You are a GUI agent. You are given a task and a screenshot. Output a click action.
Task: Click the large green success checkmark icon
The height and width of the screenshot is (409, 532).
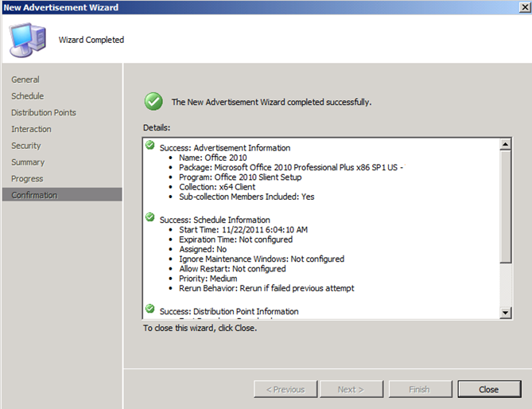click(x=153, y=102)
